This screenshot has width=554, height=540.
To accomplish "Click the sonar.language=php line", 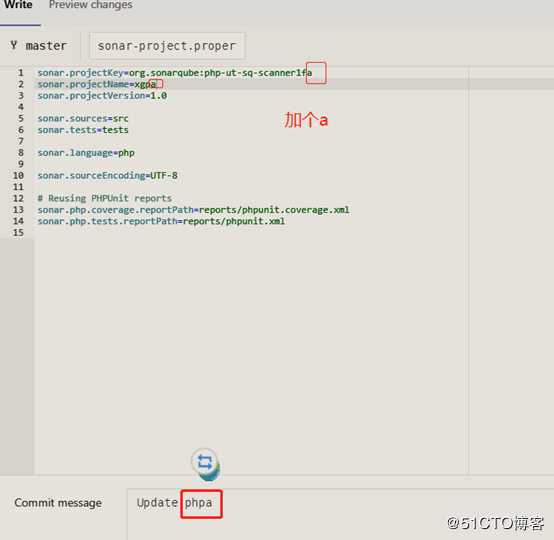I will click(86, 153).
